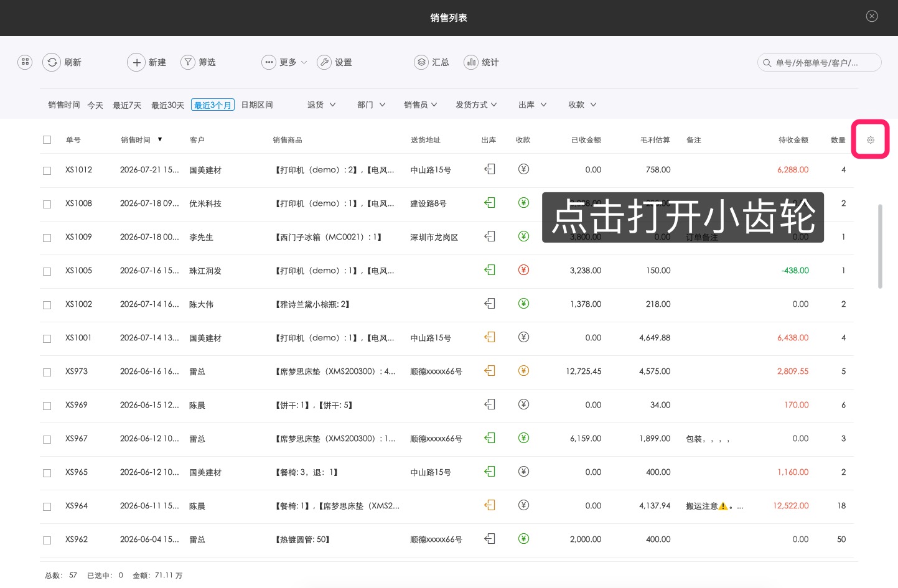898x588 pixels.
Task: Click 出库 icon for order XS1009
Action: (490, 236)
